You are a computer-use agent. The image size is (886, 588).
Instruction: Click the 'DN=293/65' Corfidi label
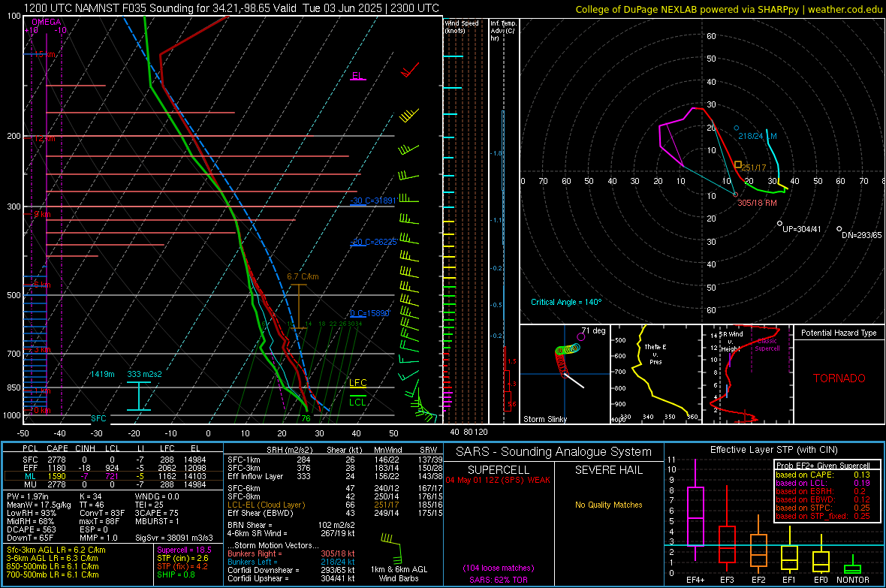click(x=861, y=235)
